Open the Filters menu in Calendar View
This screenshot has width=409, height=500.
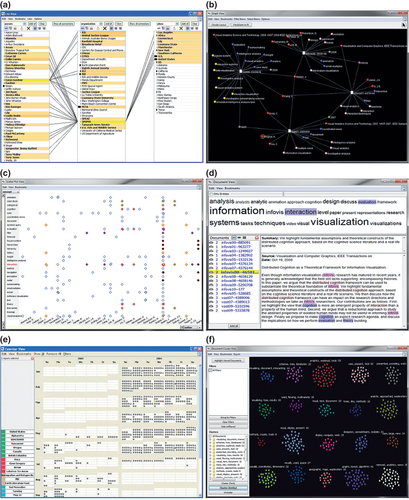[67, 354]
